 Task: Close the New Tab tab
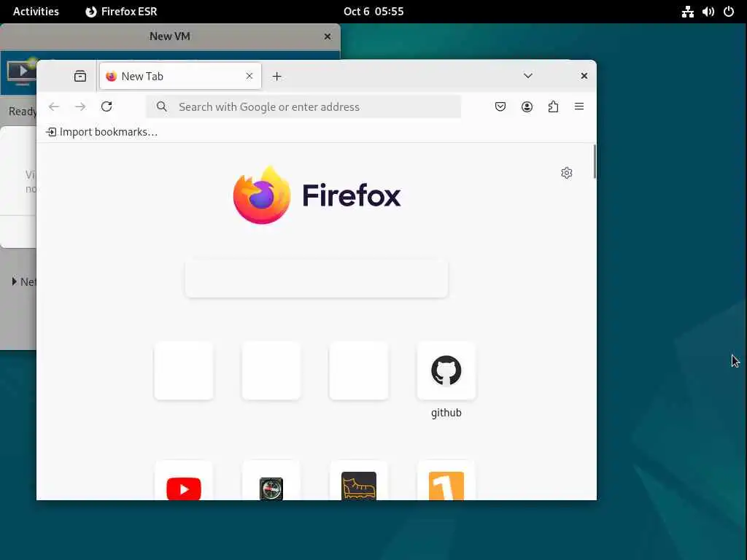click(x=249, y=76)
